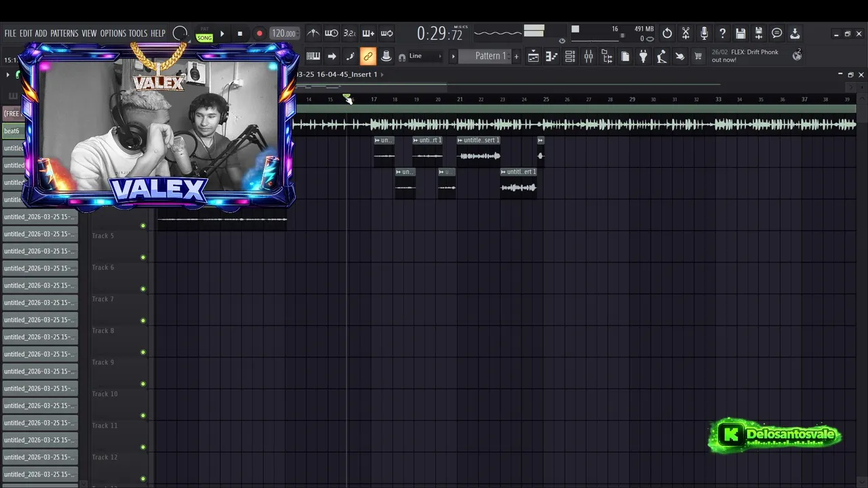Screen dimensions: 868x488
Task: Click the Stop button
Action: 240,33
